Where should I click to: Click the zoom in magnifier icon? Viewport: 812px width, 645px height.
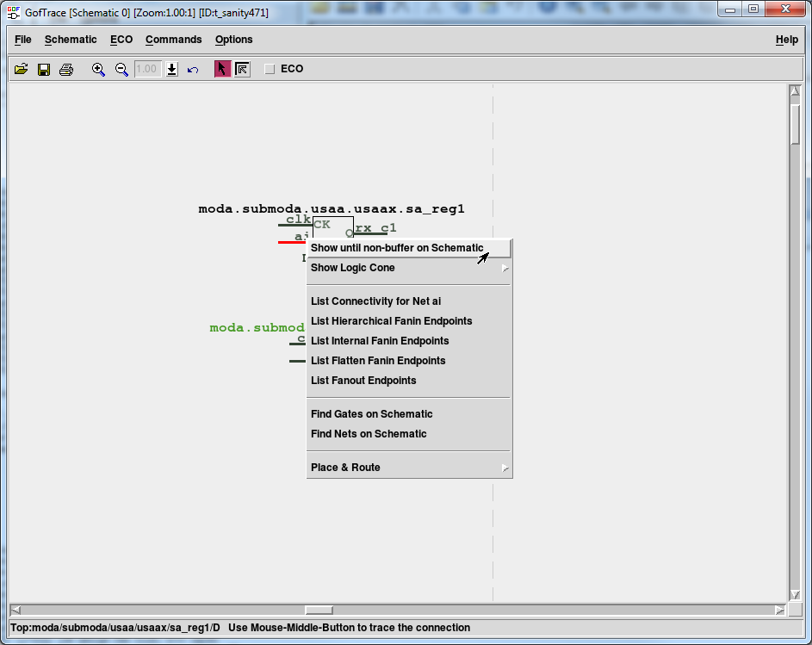point(98,69)
